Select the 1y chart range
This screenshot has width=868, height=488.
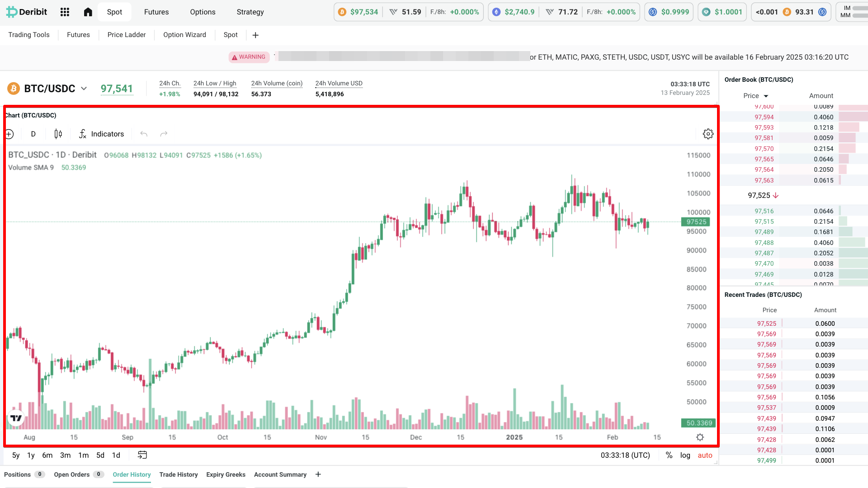30,455
